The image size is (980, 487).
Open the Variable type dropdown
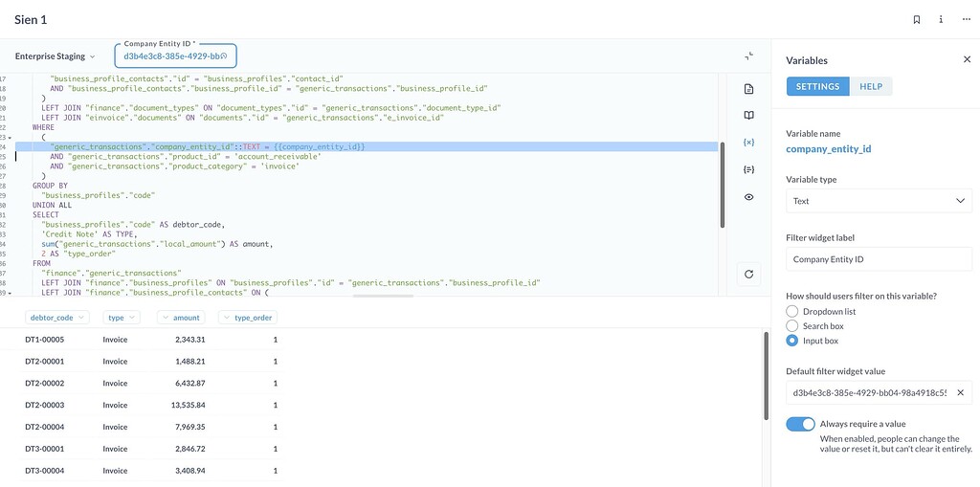879,201
